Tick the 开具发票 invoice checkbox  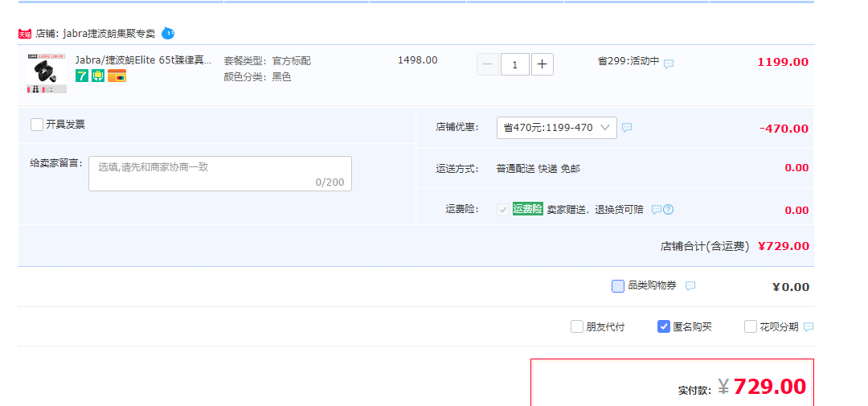coord(37,125)
